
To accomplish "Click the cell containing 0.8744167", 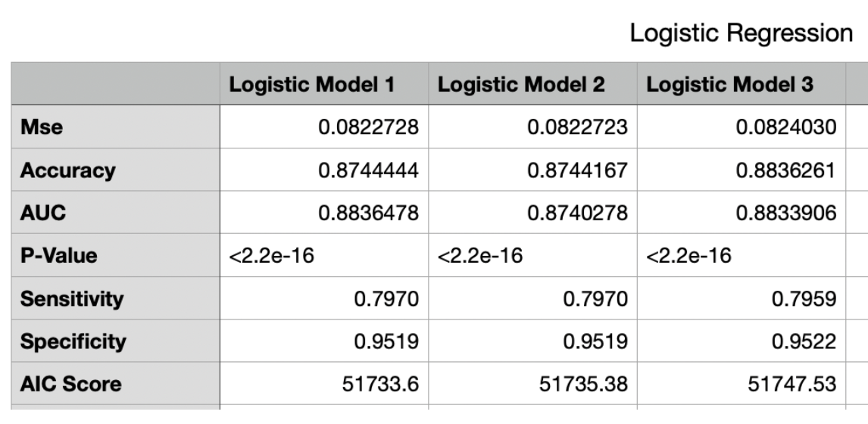I will point(532,170).
